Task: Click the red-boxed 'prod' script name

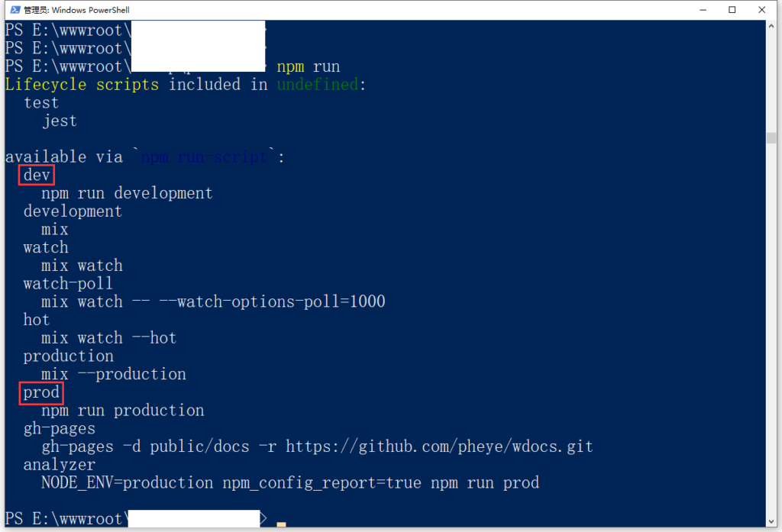Action: coord(41,392)
